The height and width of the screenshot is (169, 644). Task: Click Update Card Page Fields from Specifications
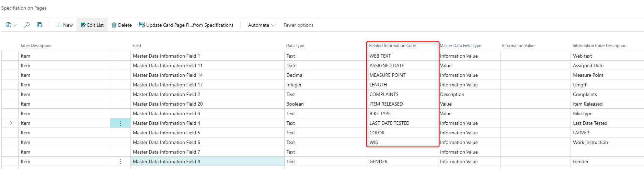(186, 25)
